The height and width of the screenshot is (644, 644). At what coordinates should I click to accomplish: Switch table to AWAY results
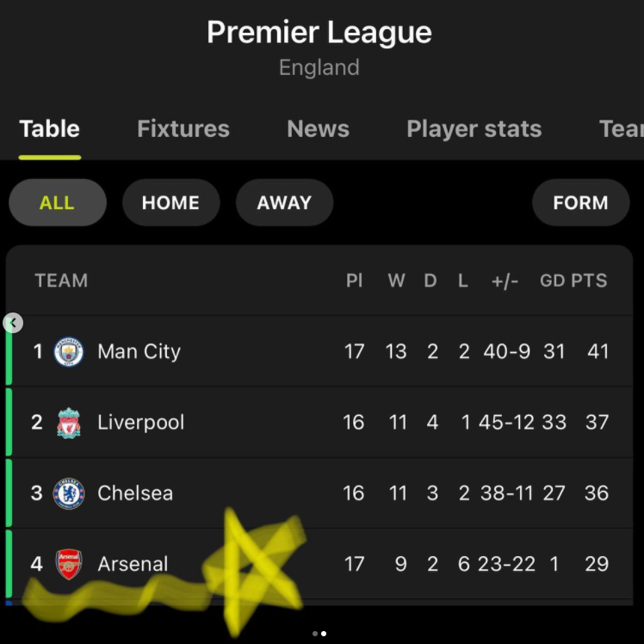(x=284, y=203)
